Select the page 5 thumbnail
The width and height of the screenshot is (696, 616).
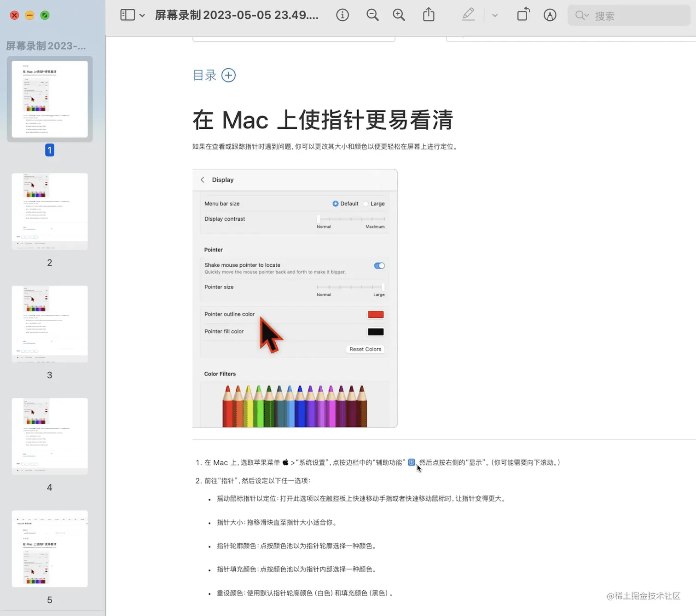[50, 548]
